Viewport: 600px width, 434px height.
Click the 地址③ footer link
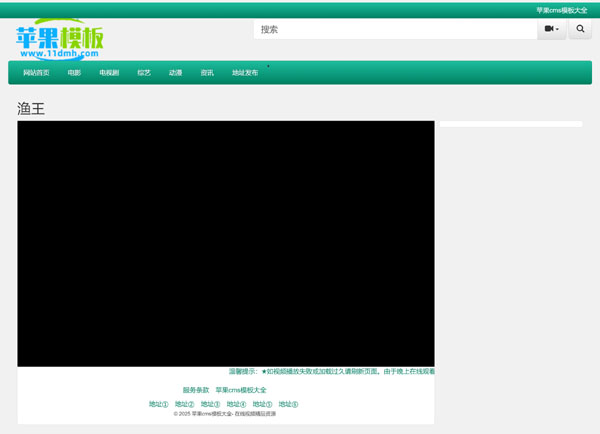point(210,404)
